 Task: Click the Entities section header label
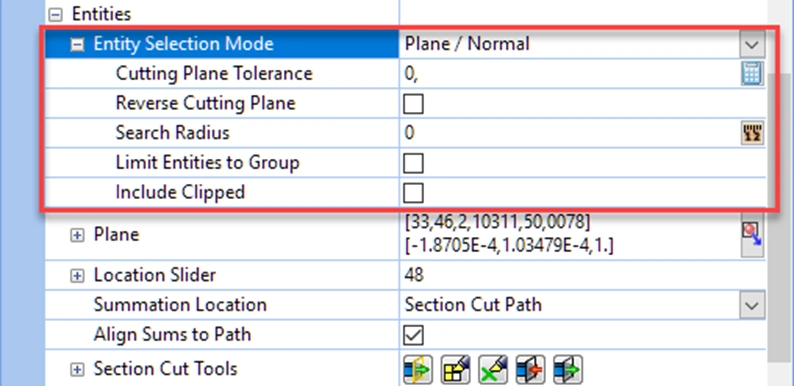[x=101, y=14]
